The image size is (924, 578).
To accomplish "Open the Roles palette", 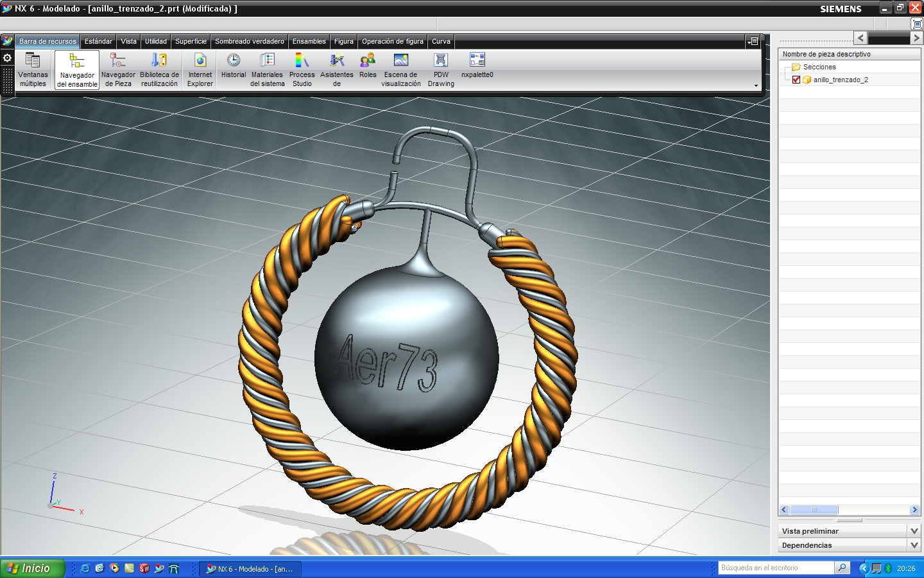I will [368, 66].
